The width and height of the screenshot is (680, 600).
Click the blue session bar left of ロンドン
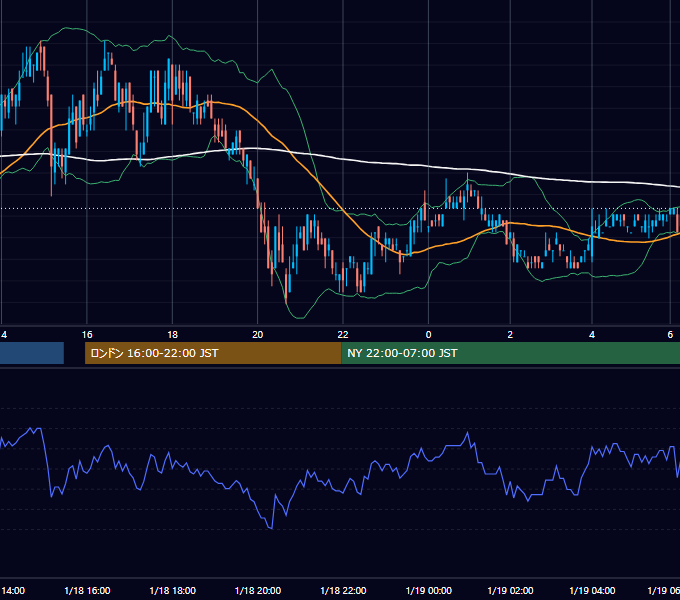[x=32, y=353]
